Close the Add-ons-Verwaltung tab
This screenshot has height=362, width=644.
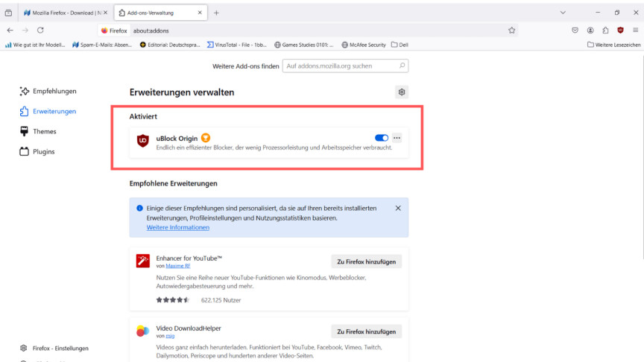coord(200,13)
